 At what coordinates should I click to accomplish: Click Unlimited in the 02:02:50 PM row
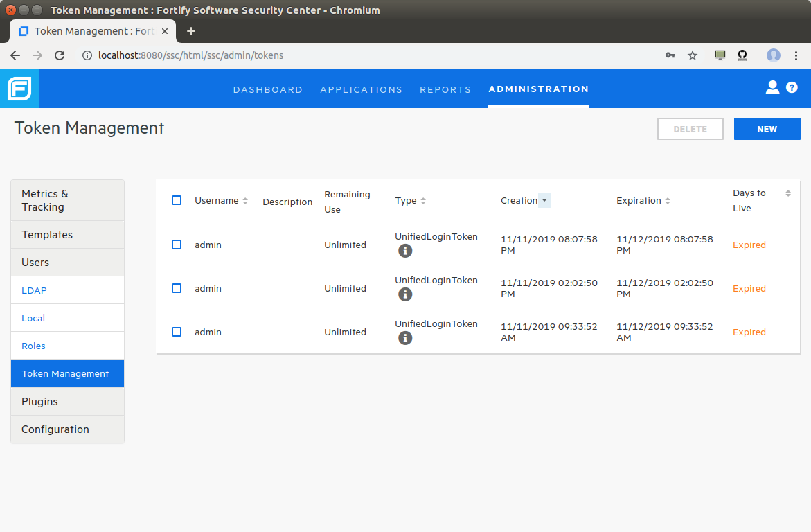point(345,288)
